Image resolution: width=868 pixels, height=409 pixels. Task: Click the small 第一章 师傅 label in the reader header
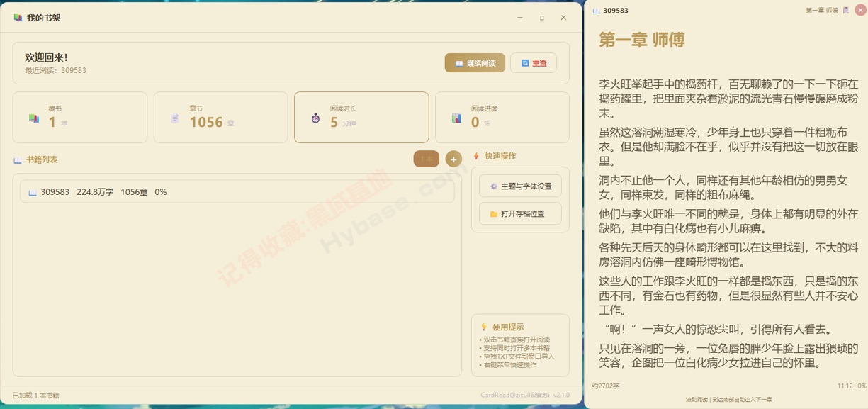click(822, 11)
